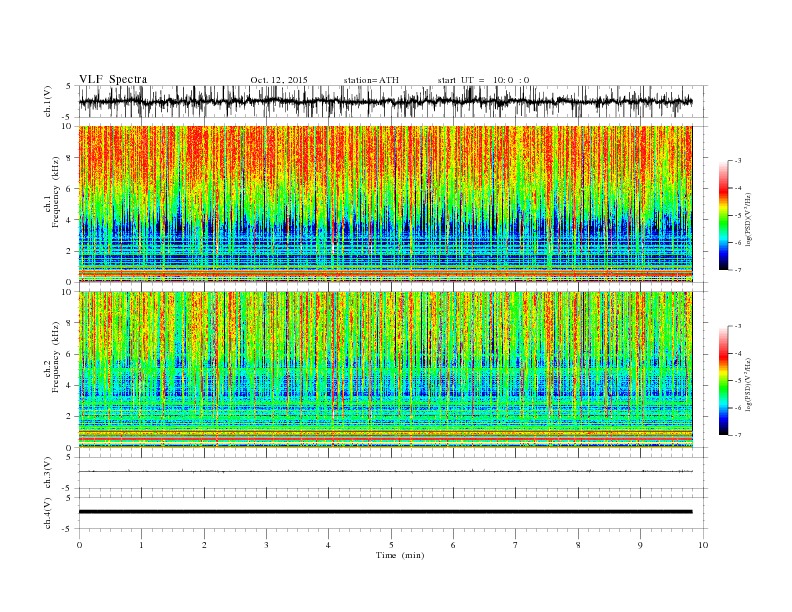Click time axis tick label "7"
The image size is (792, 612).
tap(516, 545)
